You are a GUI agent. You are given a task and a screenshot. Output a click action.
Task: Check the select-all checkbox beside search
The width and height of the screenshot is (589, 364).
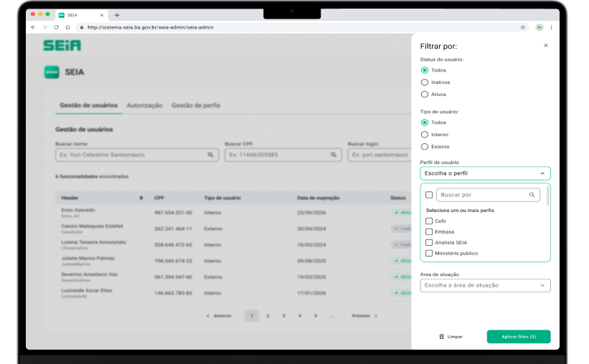coord(429,195)
